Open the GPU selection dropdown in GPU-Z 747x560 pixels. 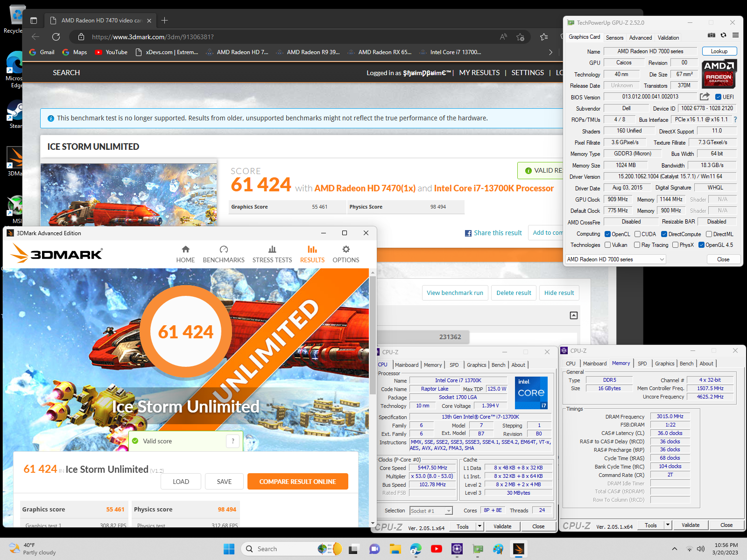click(x=615, y=259)
